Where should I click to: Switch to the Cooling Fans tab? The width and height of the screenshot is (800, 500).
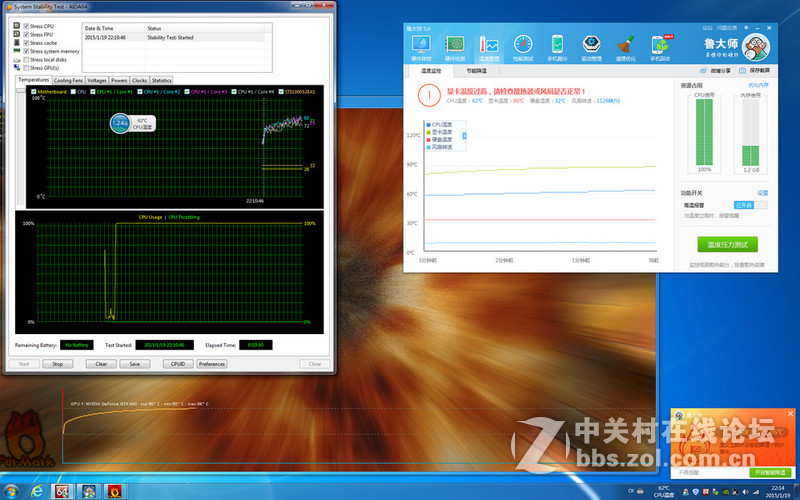pyautogui.click(x=68, y=80)
